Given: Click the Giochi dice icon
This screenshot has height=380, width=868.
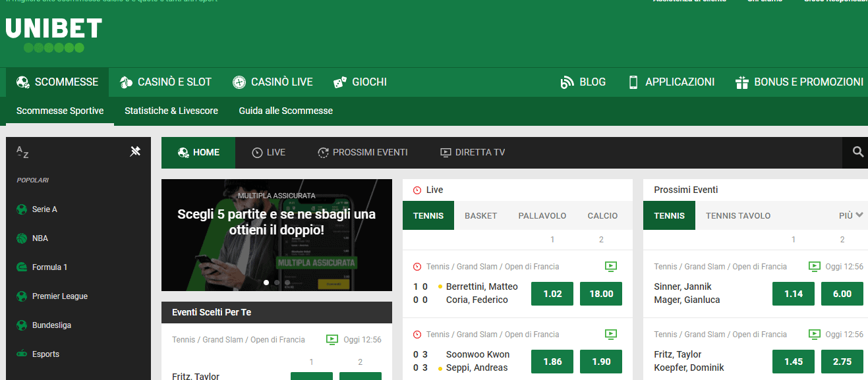Looking at the screenshot, I should point(340,82).
